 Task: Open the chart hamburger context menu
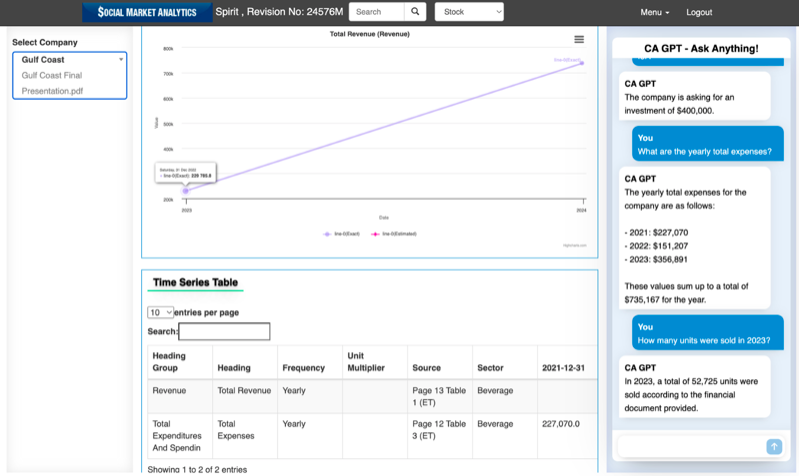pos(579,40)
